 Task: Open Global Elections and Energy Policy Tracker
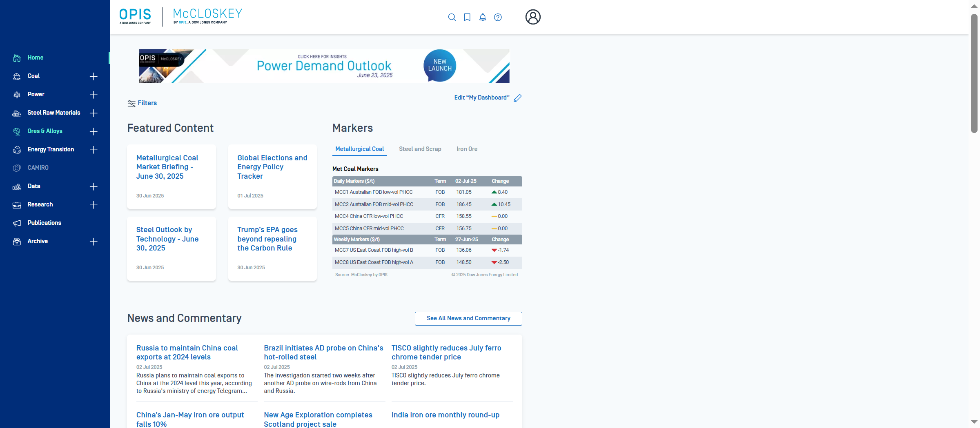point(272,177)
